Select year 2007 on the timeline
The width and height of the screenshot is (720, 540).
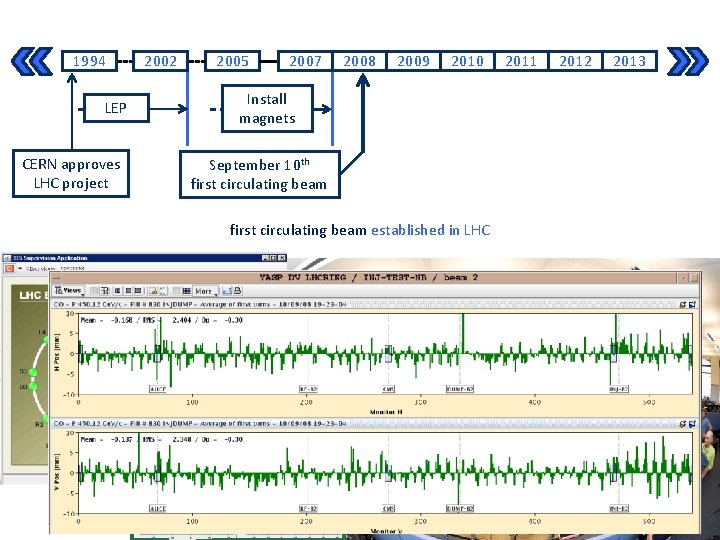coord(305,61)
